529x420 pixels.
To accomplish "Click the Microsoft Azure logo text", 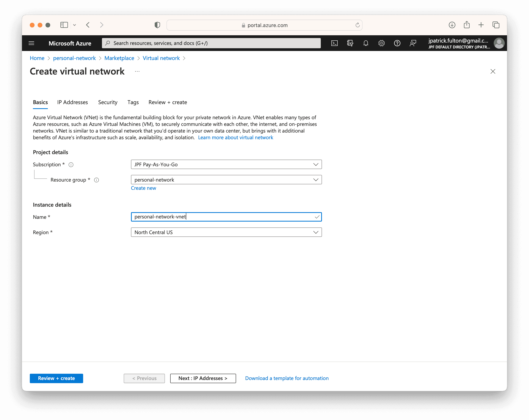I will [70, 43].
